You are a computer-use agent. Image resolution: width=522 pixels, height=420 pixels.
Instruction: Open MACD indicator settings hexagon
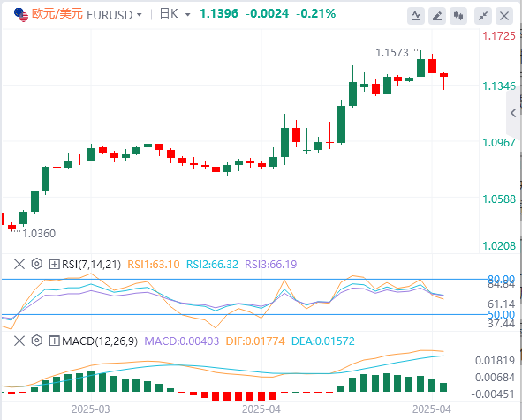pyautogui.click(x=37, y=341)
